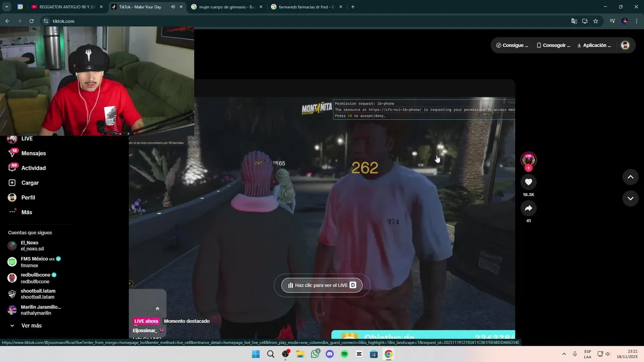This screenshot has height=362, width=644.
Task: Click the Cargar upload plus icon
Action: tap(12, 183)
